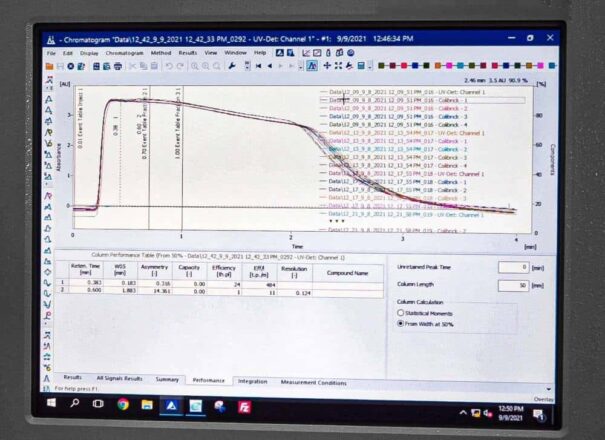Viewport: 605px width, 440px height.
Task: Click the Cut scissors icon
Action: (x=132, y=66)
